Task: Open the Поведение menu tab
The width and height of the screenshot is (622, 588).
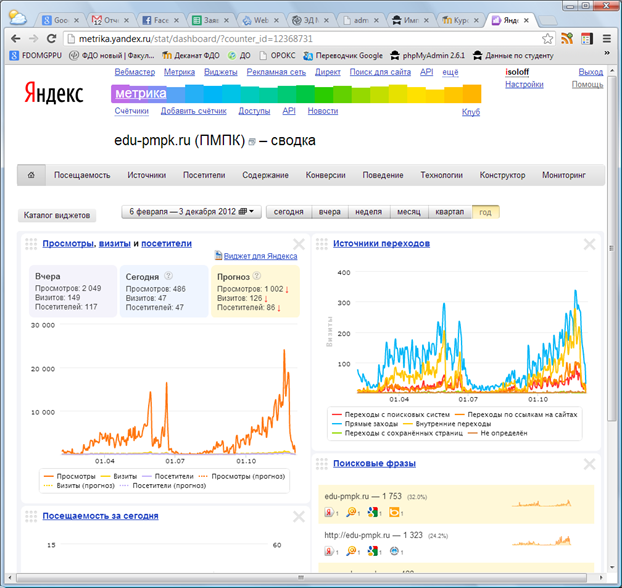Action: (383, 175)
